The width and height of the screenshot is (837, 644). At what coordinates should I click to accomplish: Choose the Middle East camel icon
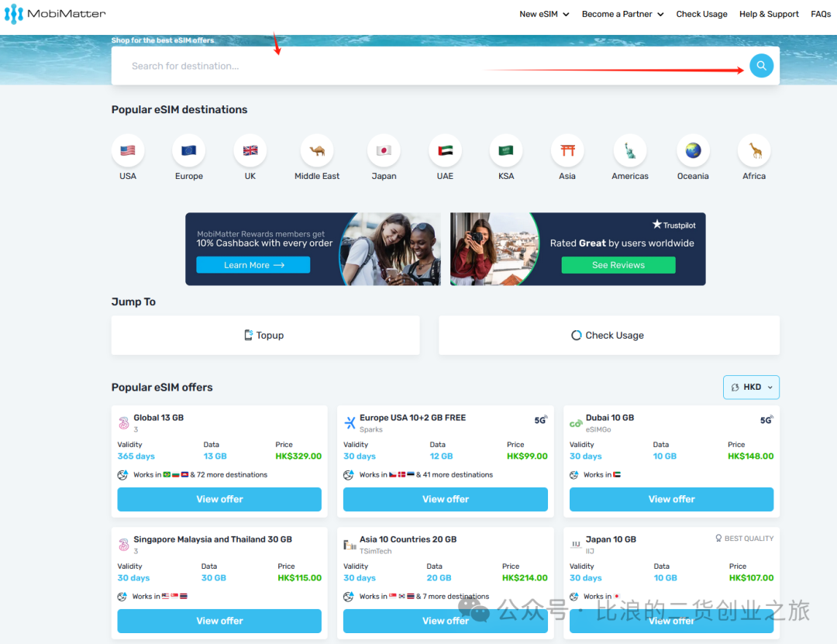pos(317,150)
